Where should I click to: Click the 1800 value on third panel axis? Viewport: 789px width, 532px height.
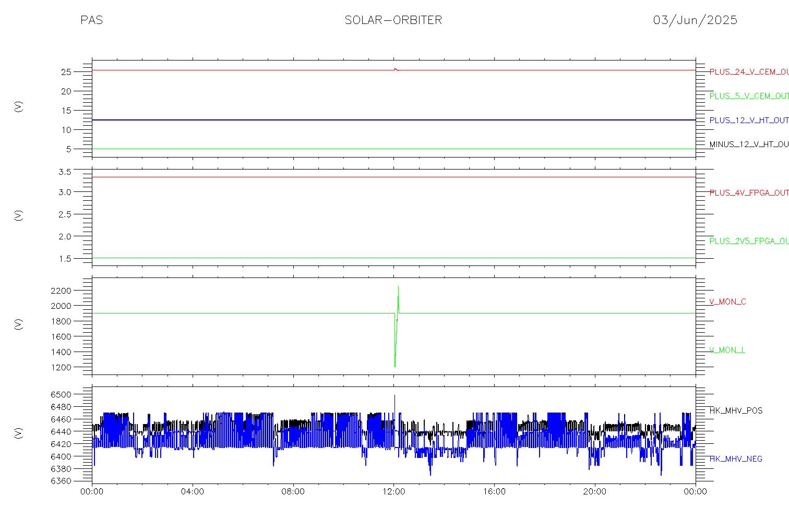click(61, 321)
